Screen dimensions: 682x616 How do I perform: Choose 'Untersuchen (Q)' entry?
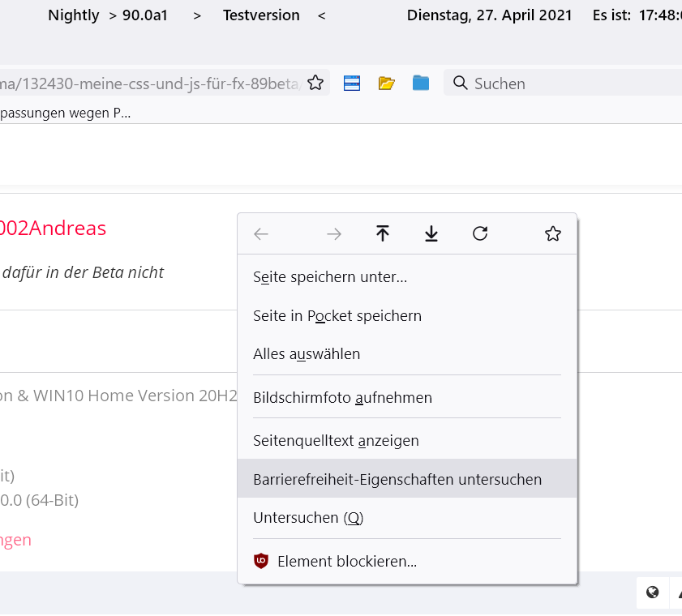point(308,518)
